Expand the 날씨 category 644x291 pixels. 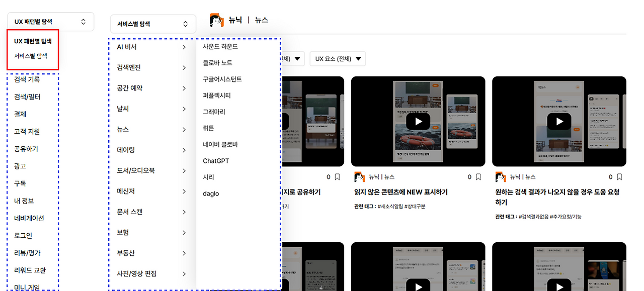pyautogui.click(x=152, y=109)
